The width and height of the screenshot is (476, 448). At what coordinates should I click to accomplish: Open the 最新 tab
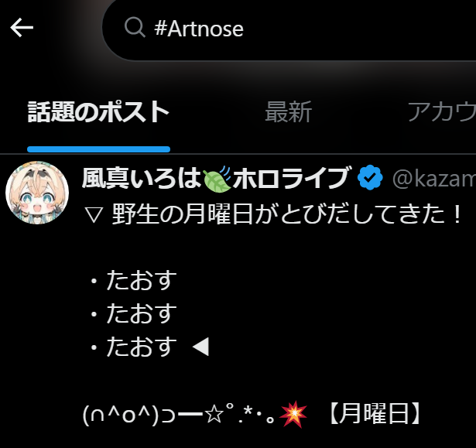point(289,112)
